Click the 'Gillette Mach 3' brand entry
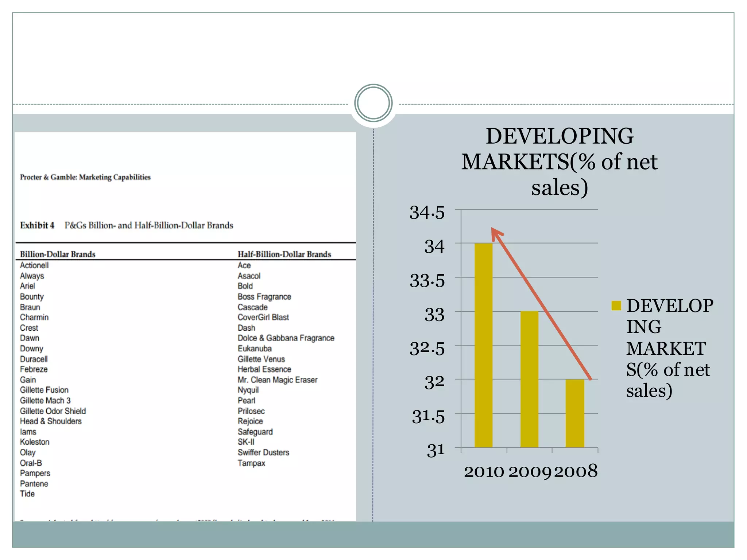747x560 pixels. coord(45,401)
